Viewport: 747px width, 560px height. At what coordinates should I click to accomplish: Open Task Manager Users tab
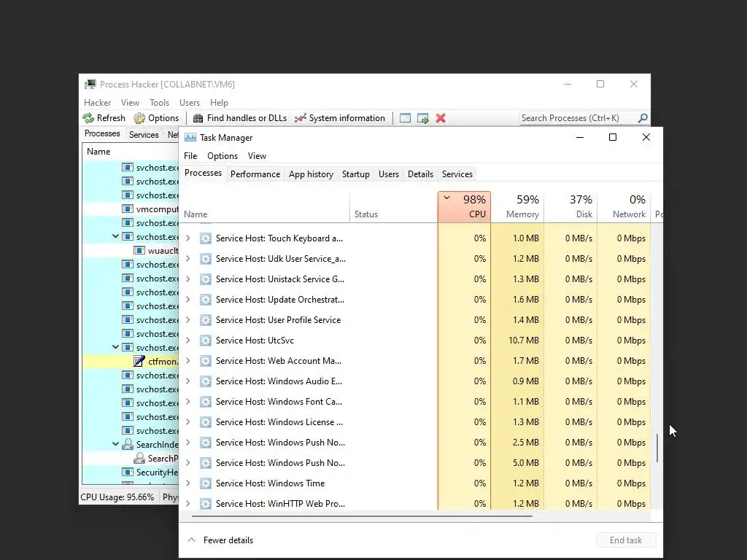388,174
